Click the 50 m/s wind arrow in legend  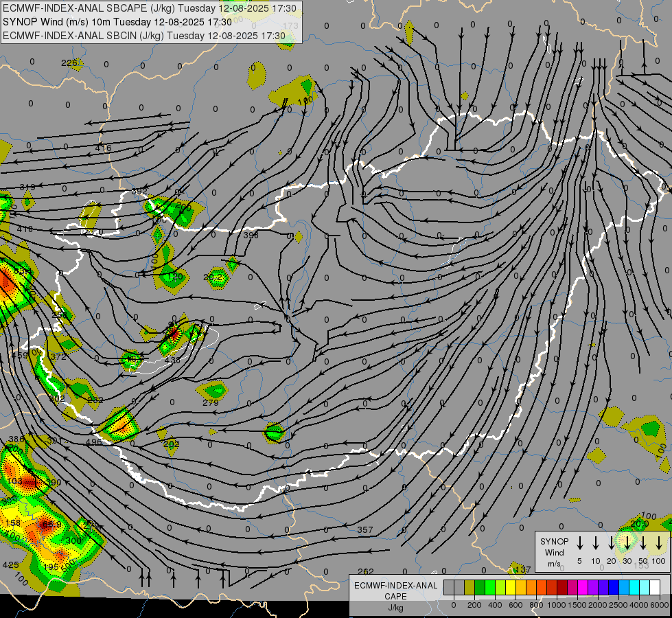(643, 543)
